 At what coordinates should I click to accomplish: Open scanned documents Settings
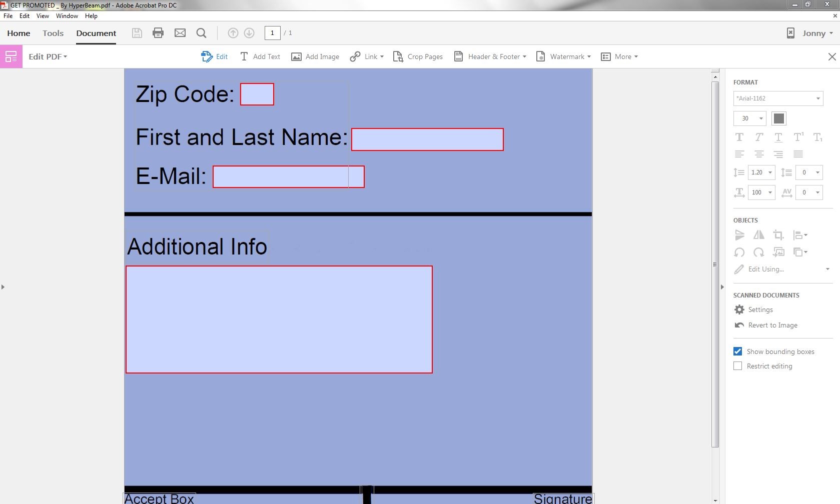761,309
